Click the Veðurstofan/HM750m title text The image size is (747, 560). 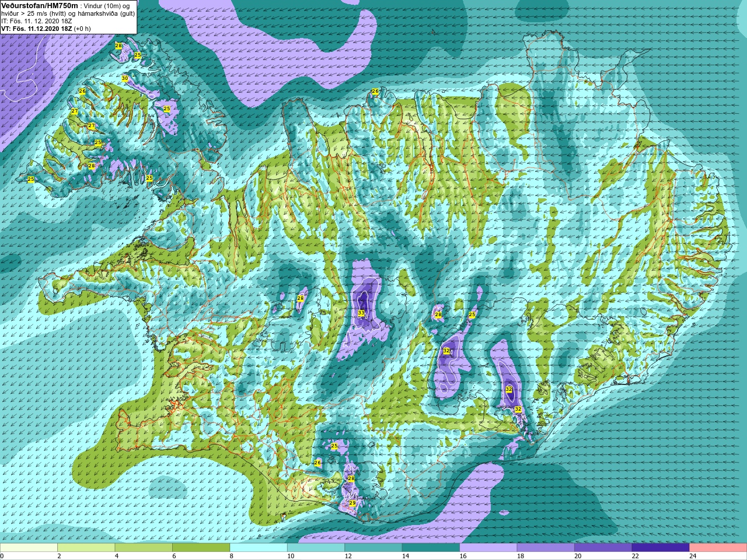[40, 5]
